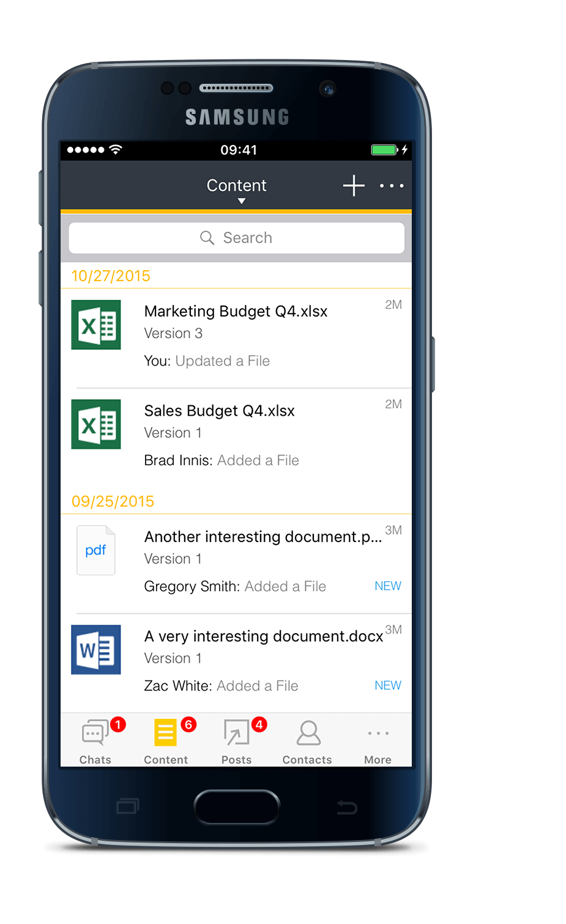Open the Contacts tab
This screenshot has height=924, width=566.
[307, 741]
